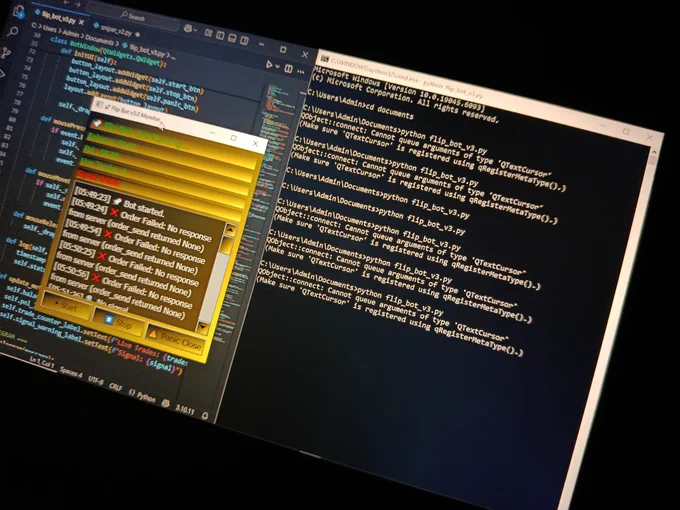Click 'Ln 1, Col 1' in the status bar

click(42, 363)
